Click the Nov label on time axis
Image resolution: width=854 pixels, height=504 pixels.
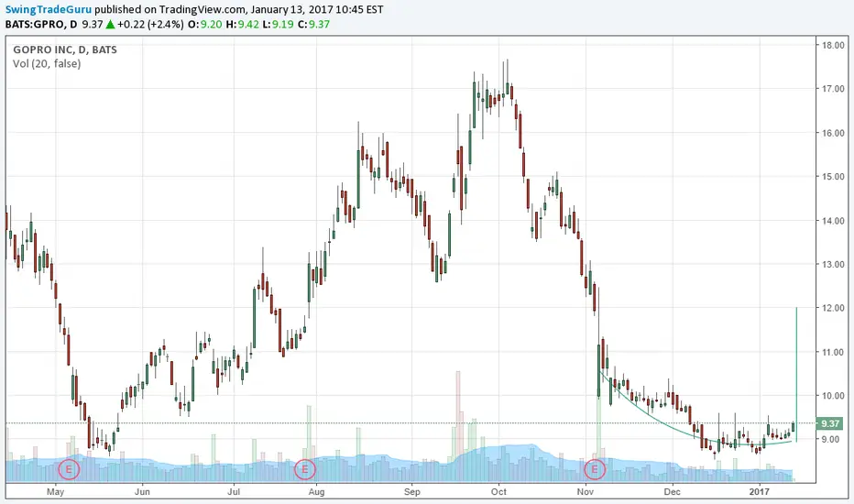(x=586, y=491)
